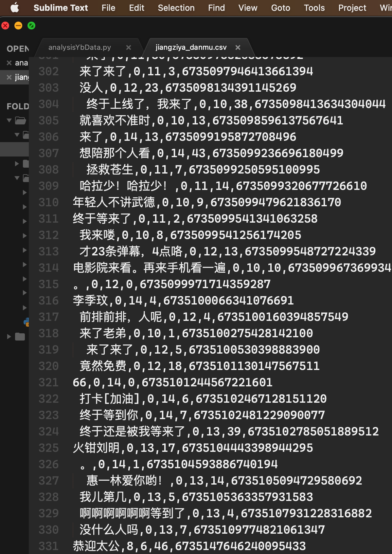Click the text '终于等到你' on line 323
The width and height of the screenshot is (392, 554).
click(x=109, y=415)
